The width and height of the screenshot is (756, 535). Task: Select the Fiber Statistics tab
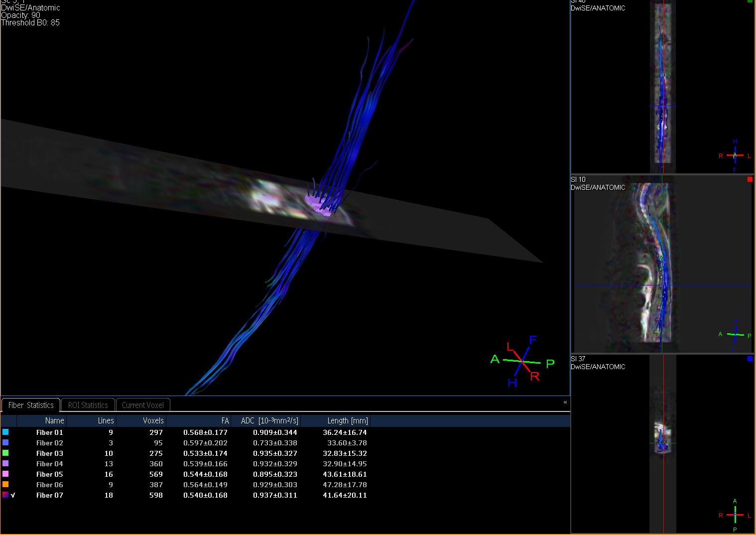click(31, 405)
